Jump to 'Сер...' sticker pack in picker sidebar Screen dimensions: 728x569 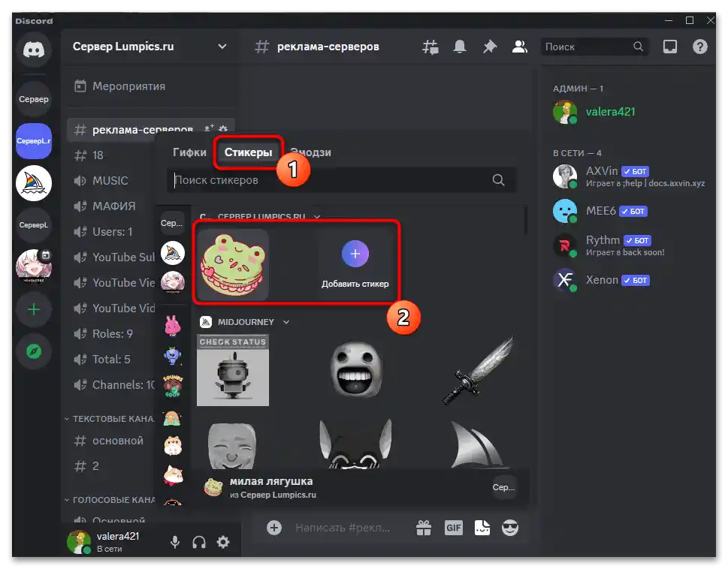172,224
